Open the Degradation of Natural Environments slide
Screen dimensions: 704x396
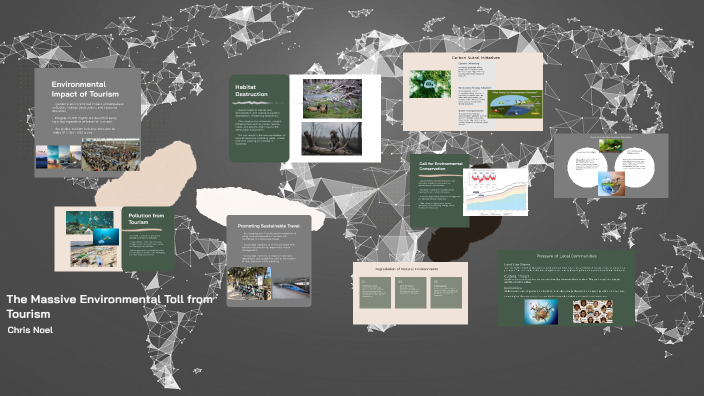pyautogui.click(x=410, y=293)
